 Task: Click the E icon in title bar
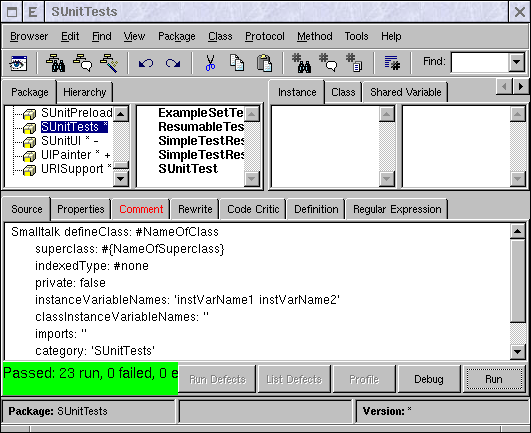(x=33, y=12)
